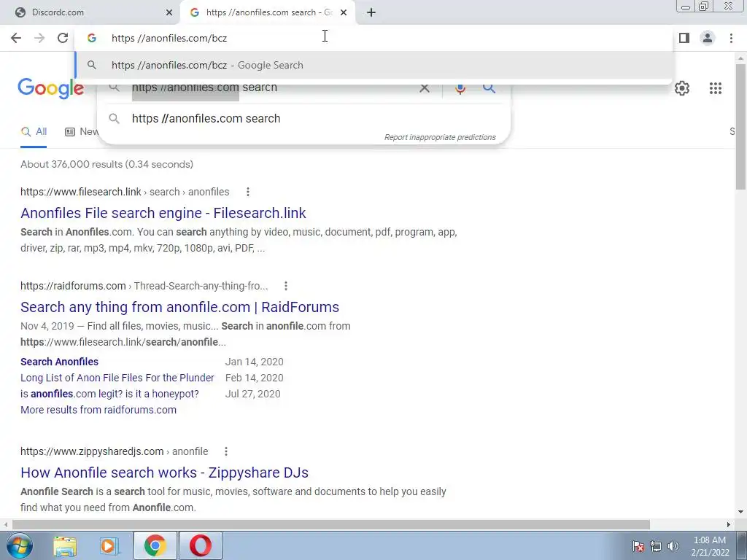Switch to the anonfiles.com search tab
The width and height of the screenshot is (747, 560).
267,12
